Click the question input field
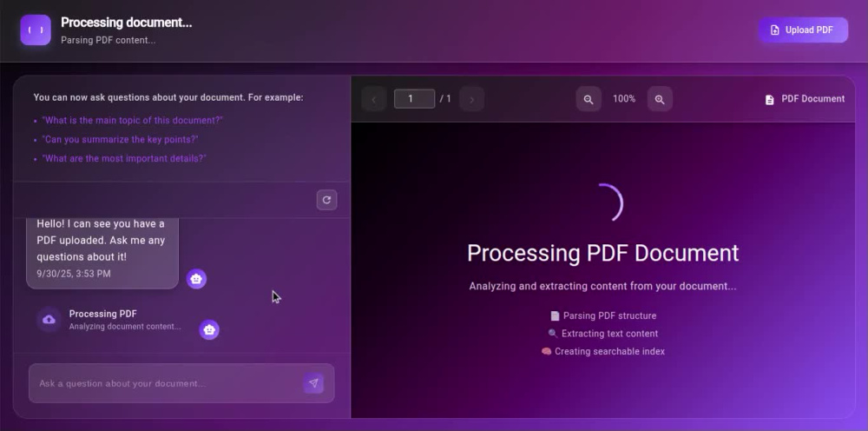The image size is (868, 431). coord(181,383)
